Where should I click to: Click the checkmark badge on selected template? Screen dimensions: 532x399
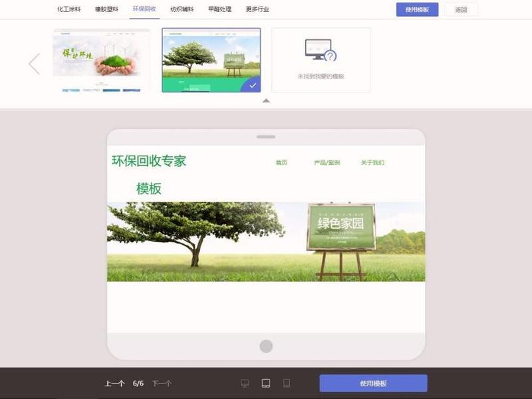252,86
